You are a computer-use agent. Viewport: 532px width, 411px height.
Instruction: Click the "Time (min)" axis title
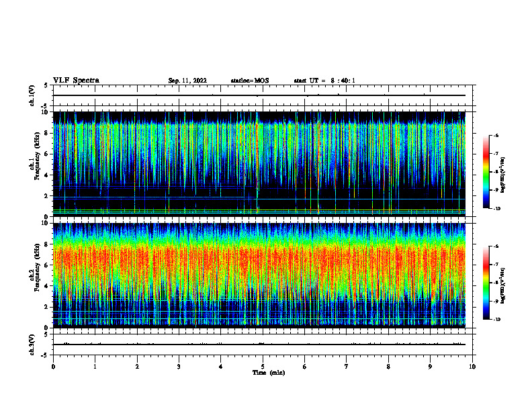pos(269,373)
